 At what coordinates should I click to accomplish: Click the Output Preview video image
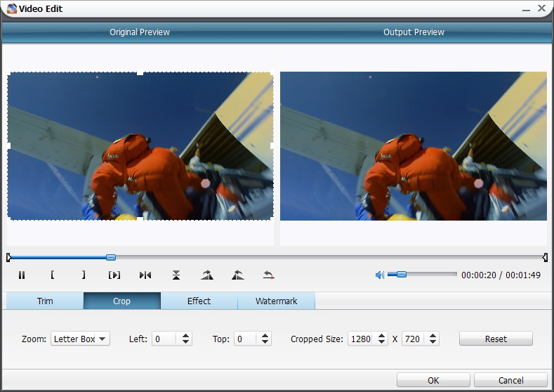[414, 146]
